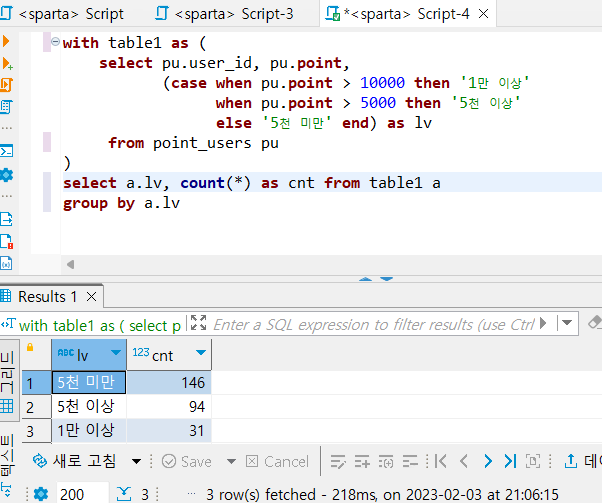Select the cnt cell with value 94
Image resolution: width=602 pixels, height=503 pixels.
169,407
